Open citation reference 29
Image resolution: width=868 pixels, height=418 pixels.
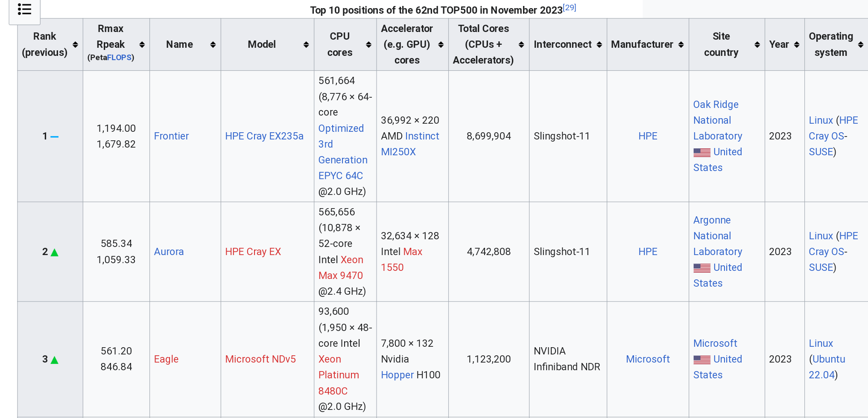(569, 8)
